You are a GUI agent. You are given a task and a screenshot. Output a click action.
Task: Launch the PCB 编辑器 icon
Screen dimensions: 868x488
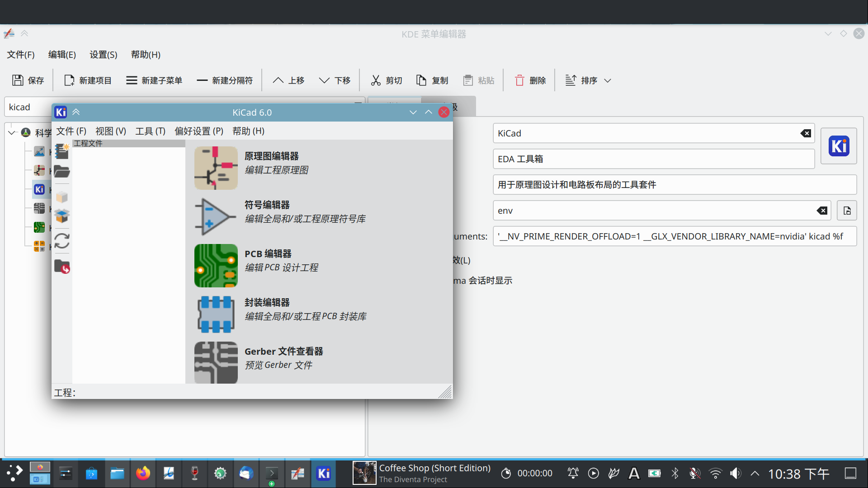click(216, 266)
